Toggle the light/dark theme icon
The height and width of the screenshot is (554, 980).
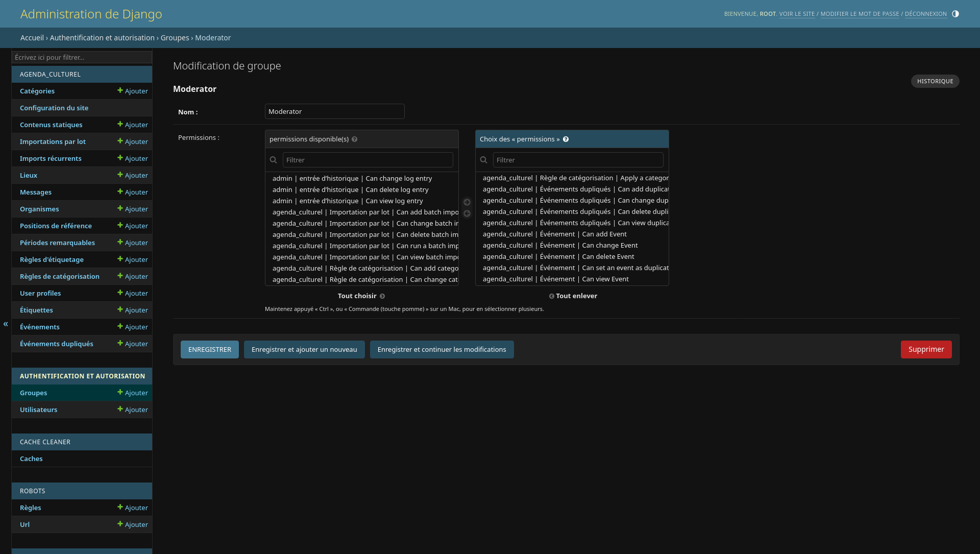(x=955, y=14)
